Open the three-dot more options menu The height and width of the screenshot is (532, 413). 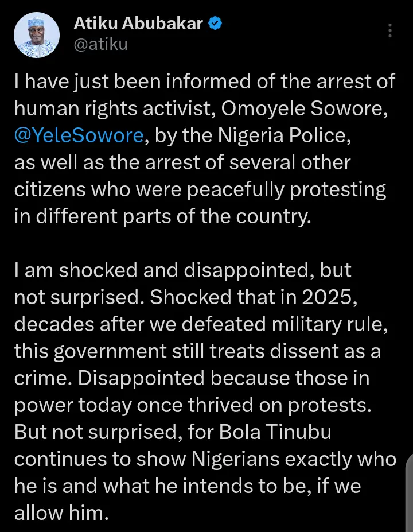[391, 31]
